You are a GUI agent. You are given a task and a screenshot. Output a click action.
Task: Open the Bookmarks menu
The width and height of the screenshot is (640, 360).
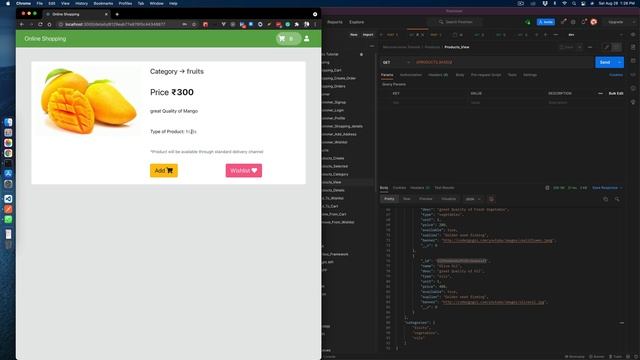(103, 3)
